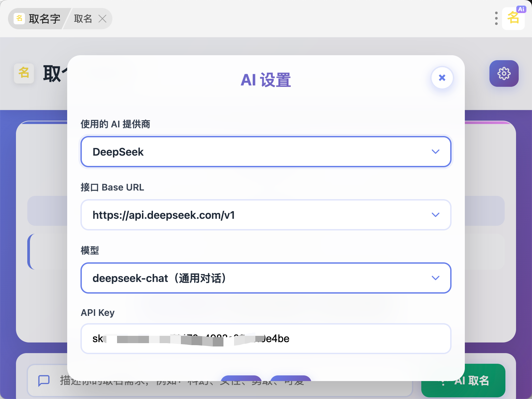Click the yellow 名 logo in header
The image size is (532, 399).
pyautogui.click(x=24, y=73)
